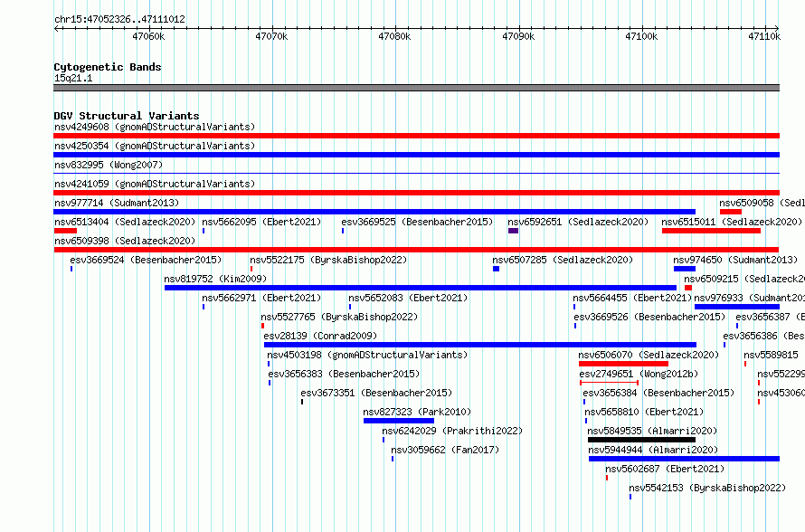Viewport: 805px width, 532px height.
Task: Click the Cytogenetic Bands track title
Action: click(108, 67)
